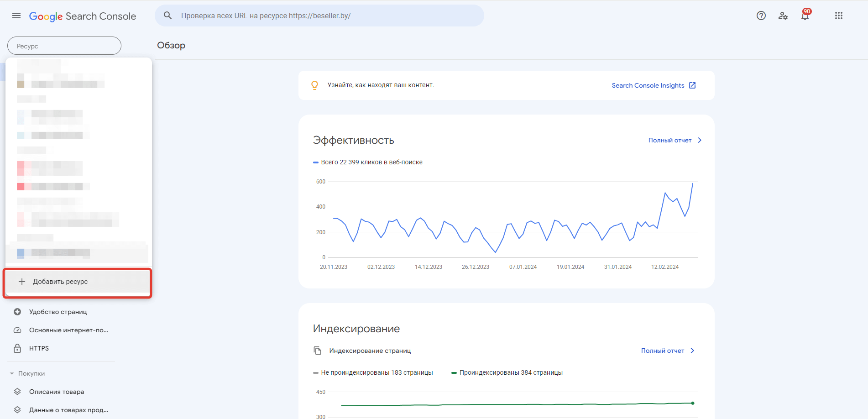
Task: Click chevron next to Эффективность full report
Action: [700, 140]
